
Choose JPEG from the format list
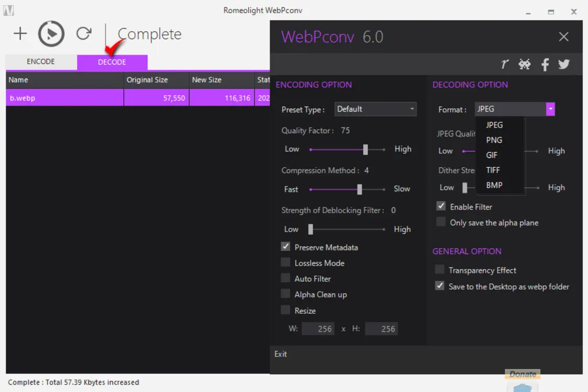point(494,125)
